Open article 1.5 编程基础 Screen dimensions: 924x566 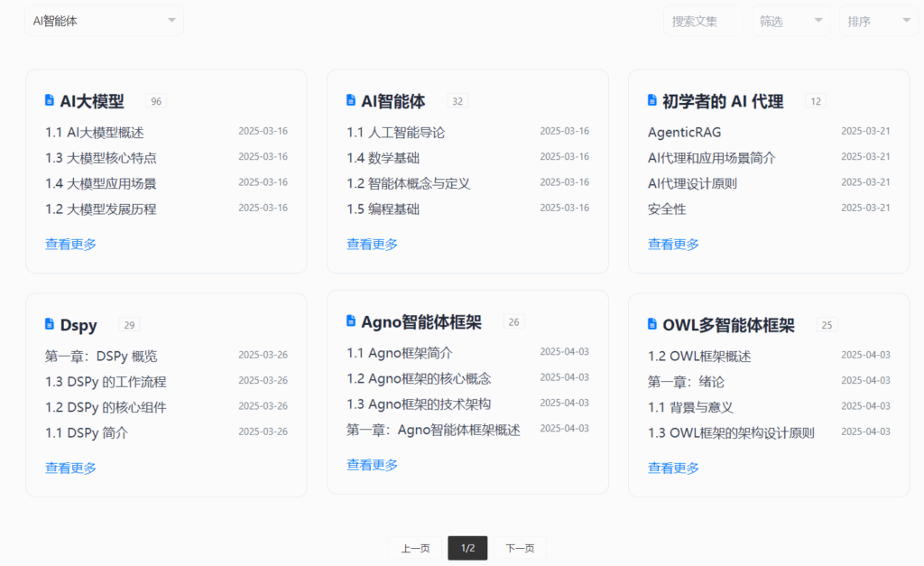pyautogui.click(x=383, y=209)
